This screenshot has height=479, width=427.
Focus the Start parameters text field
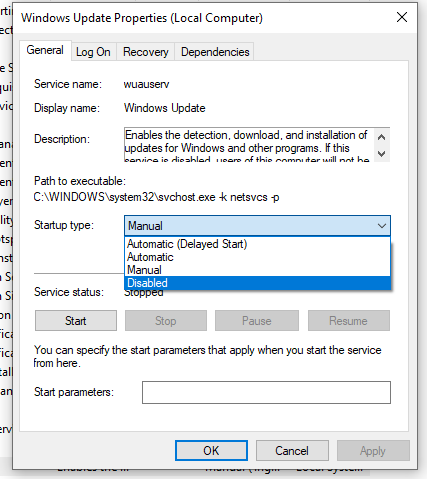click(266, 392)
